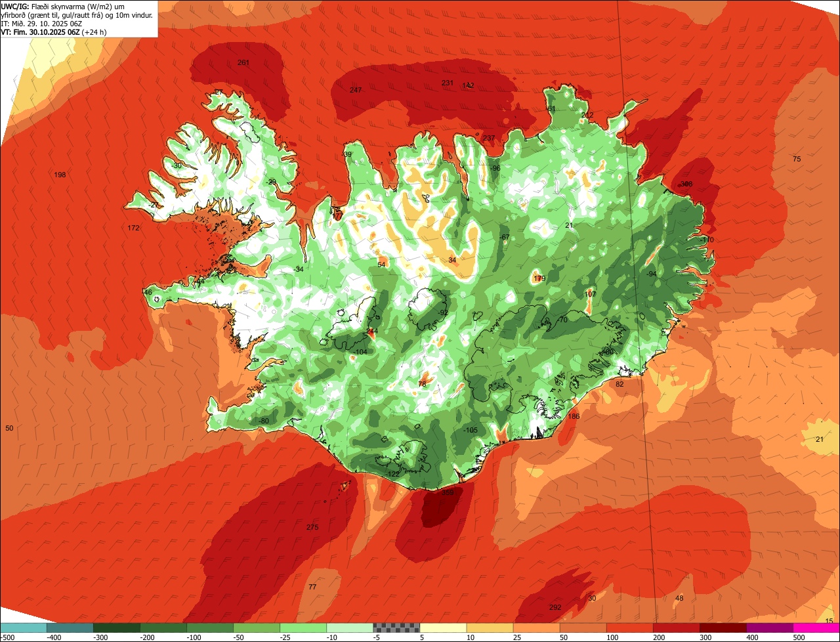Click the flux value 142 on the map
Image resolution: width=840 pixels, height=642 pixels.
[x=468, y=85]
